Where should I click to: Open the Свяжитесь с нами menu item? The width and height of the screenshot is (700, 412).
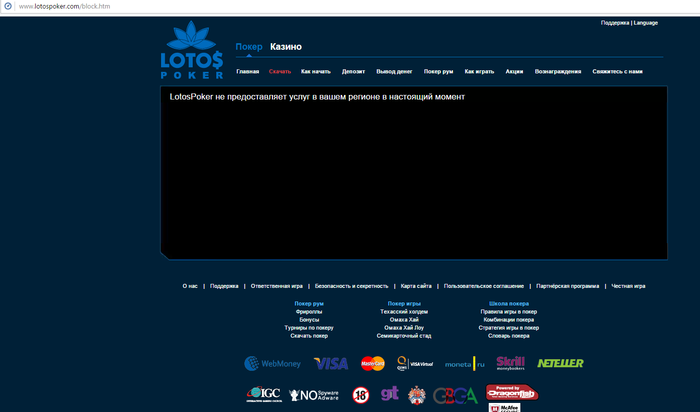point(617,71)
